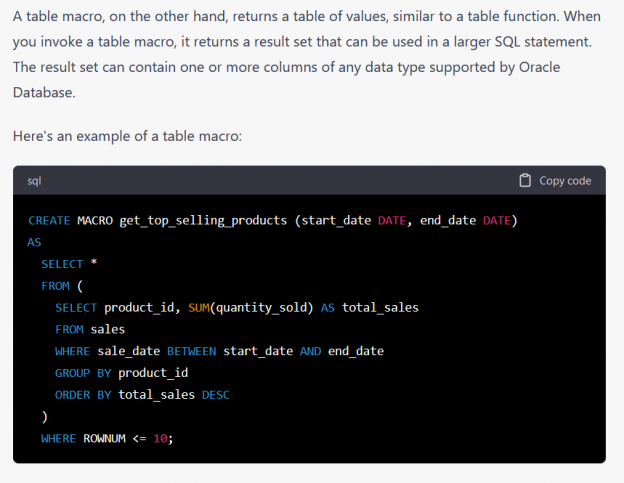Click the clipboard icon beside Copy code

coord(525,181)
